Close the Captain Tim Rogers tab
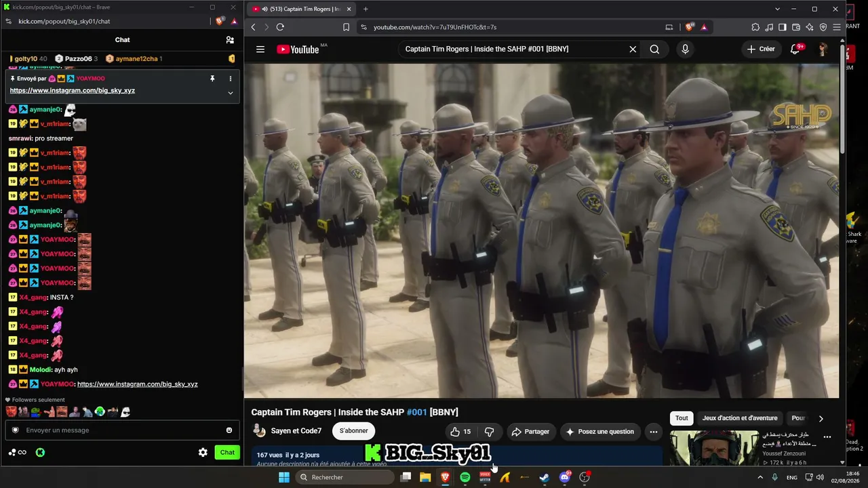The image size is (868, 488). [x=349, y=9]
